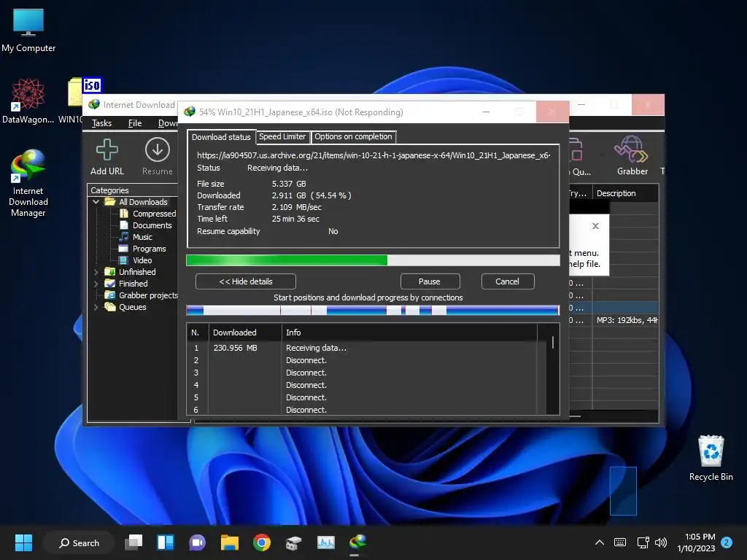Click the Downloaded column header
This screenshot has height=560, width=747.
click(x=245, y=332)
